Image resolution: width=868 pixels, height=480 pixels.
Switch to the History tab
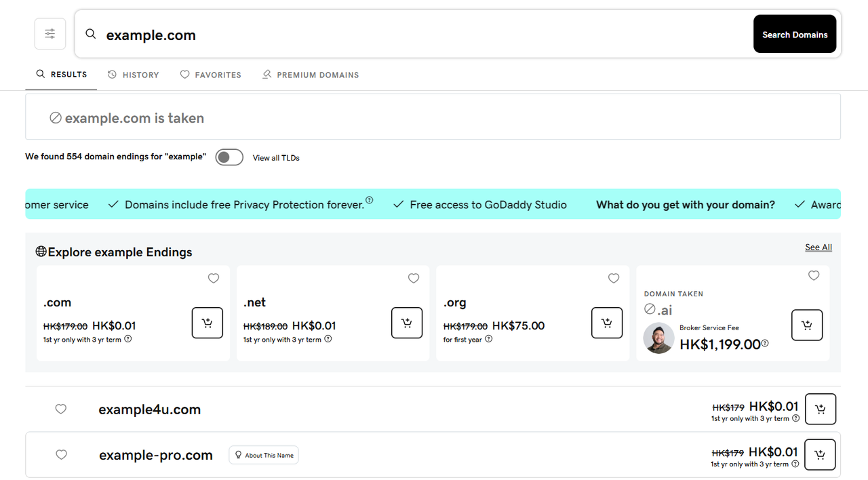pyautogui.click(x=134, y=75)
